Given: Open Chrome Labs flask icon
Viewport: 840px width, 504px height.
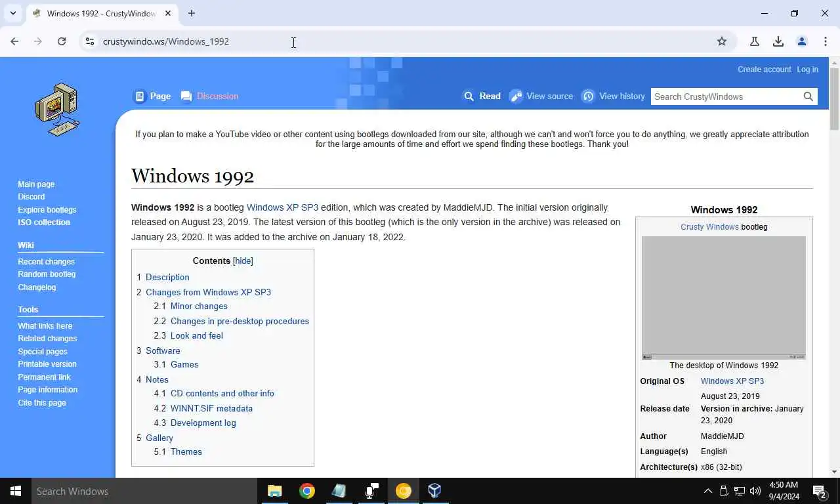Looking at the screenshot, I should (755, 41).
